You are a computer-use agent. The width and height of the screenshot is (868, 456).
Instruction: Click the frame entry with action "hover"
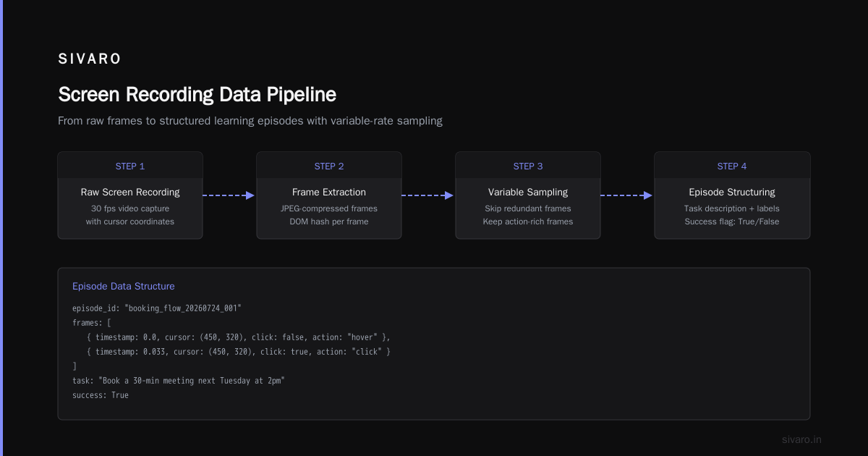[238, 337]
